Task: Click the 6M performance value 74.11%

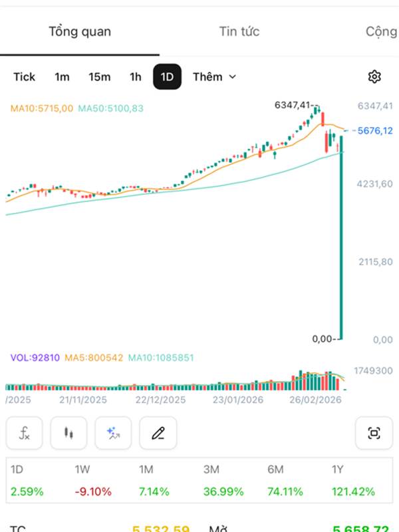Action: (x=285, y=492)
